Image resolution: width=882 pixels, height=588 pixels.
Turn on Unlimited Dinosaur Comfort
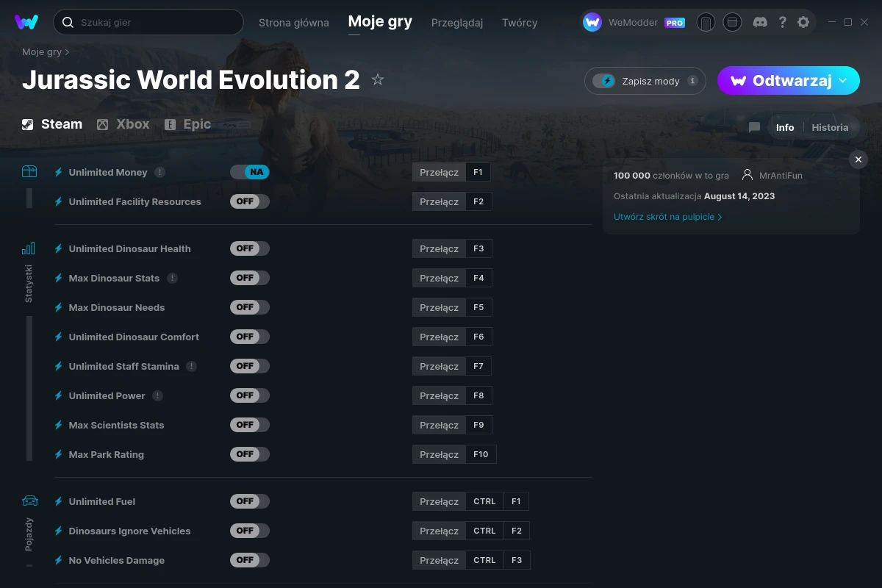(250, 337)
